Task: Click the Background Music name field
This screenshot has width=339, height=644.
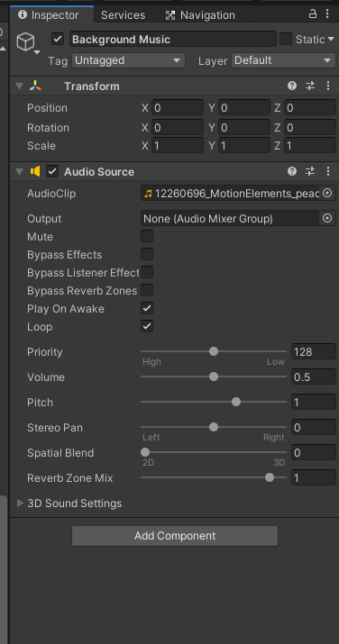Action: (x=173, y=40)
